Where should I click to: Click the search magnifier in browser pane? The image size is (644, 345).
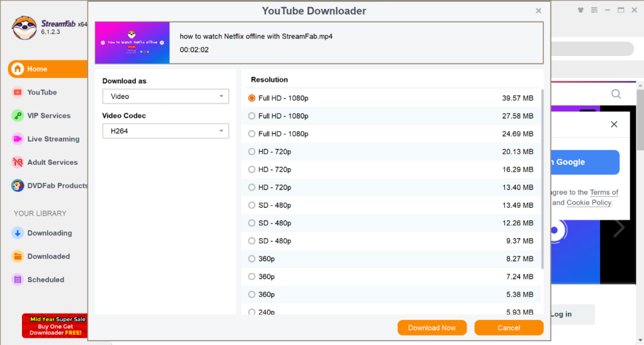coord(616,94)
